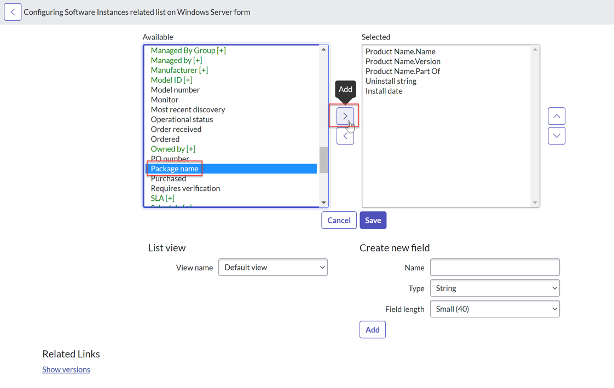
Task: Select Install date in Selected list
Action: tap(384, 91)
